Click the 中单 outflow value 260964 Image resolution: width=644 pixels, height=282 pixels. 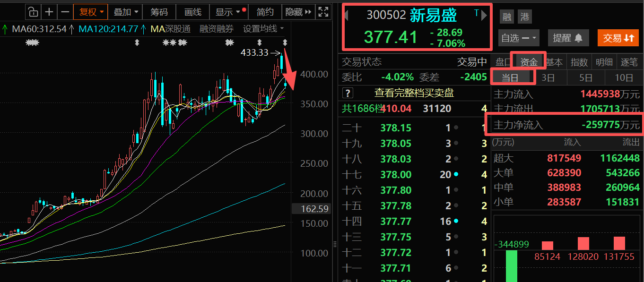622,188
